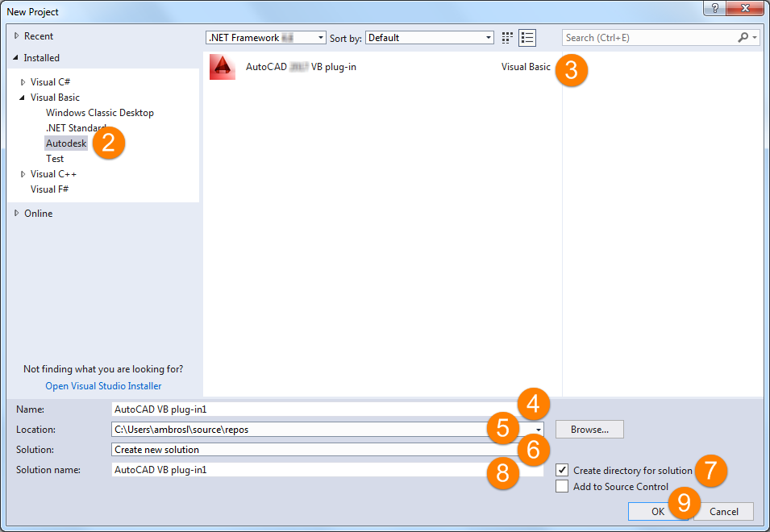Image resolution: width=770 pixels, height=532 pixels.
Task: Select the Visual C# tree label
Action: [50, 82]
